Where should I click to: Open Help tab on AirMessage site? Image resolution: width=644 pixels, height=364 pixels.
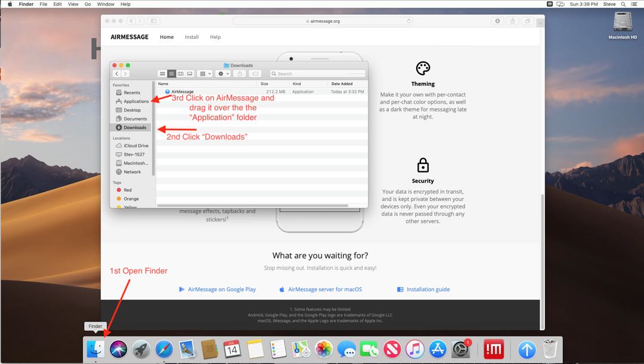[x=215, y=37]
